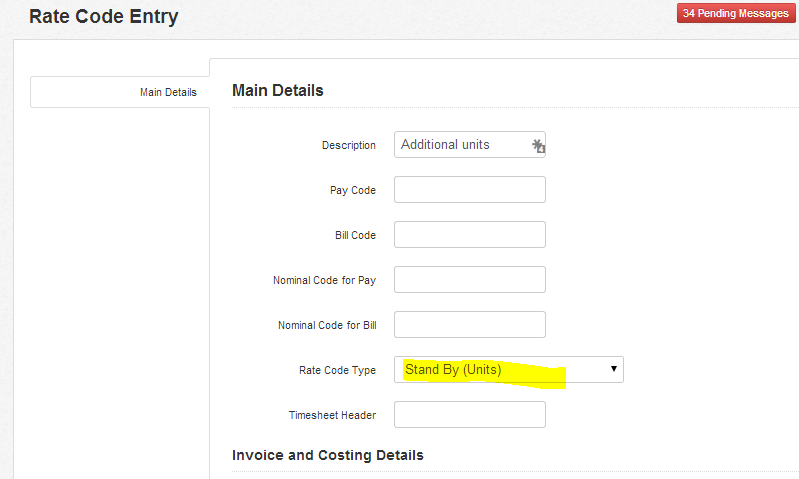Click the Nominal Code for Bill label
The image size is (799, 479).
327,325
